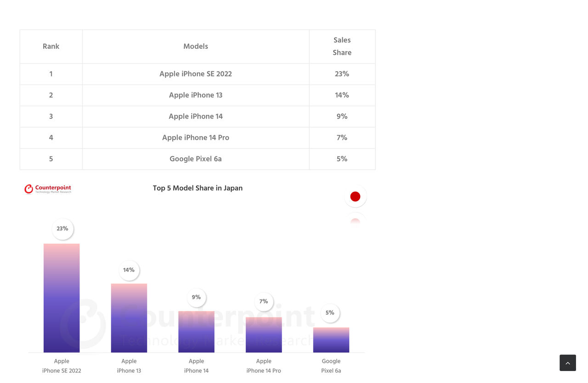Viewport: 588px width, 383px height.
Task: Click the "Apple iPhone 13" axis label
Action: coord(129,366)
